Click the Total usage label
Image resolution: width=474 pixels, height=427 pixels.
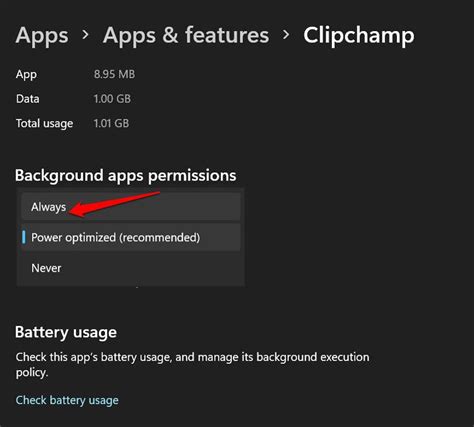pos(44,124)
